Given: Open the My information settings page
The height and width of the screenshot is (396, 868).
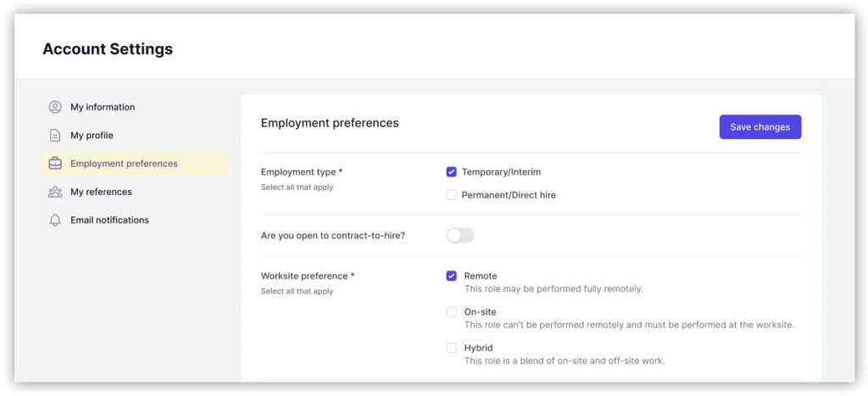Looking at the screenshot, I should [x=103, y=107].
